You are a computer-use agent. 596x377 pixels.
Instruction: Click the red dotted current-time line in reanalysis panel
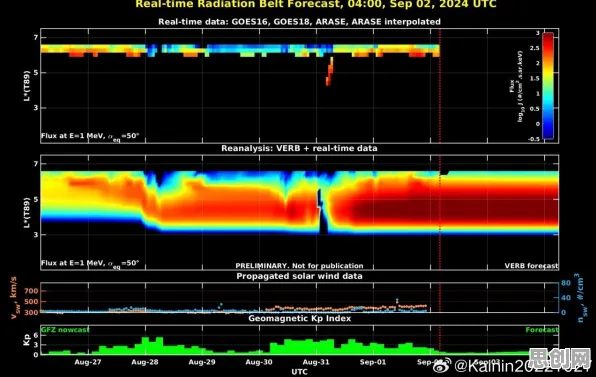440,213
